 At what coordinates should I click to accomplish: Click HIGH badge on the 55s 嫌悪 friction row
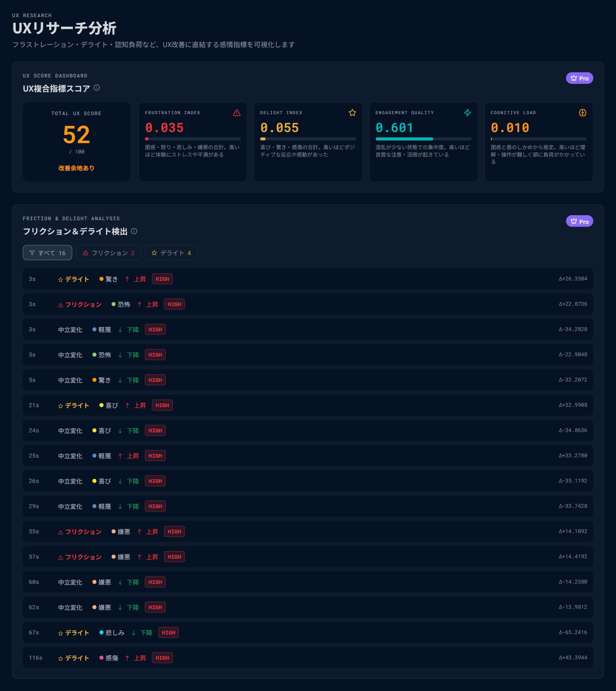174,531
